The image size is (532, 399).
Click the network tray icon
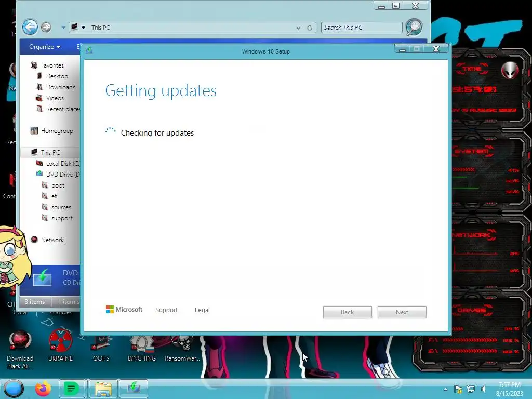tap(471, 389)
